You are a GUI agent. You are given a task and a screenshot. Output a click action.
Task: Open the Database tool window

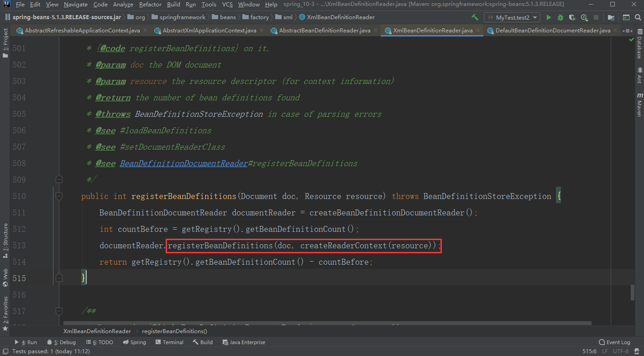(x=639, y=45)
